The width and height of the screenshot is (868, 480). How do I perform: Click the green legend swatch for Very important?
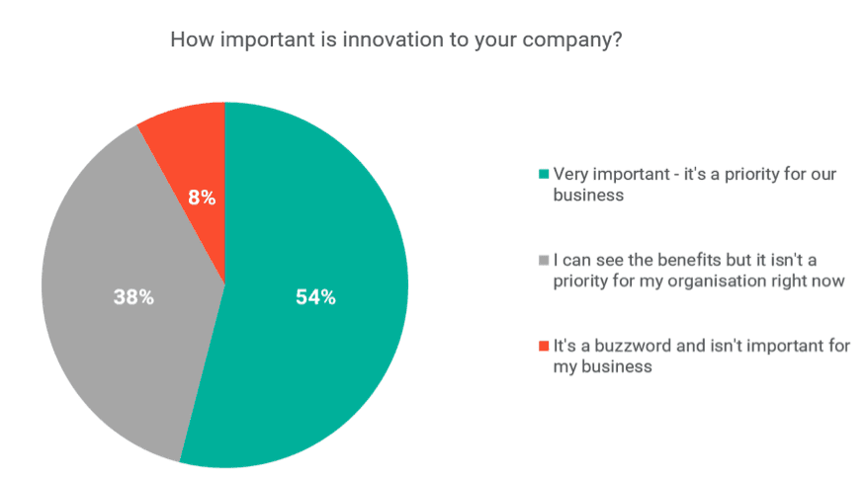(543, 175)
